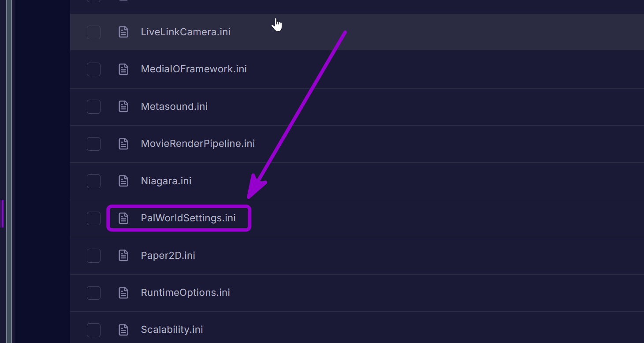The height and width of the screenshot is (343, 644).
Task: Tick the checkbox for LiveLinkCamera.ini
Action: click(x=93, y=32)
